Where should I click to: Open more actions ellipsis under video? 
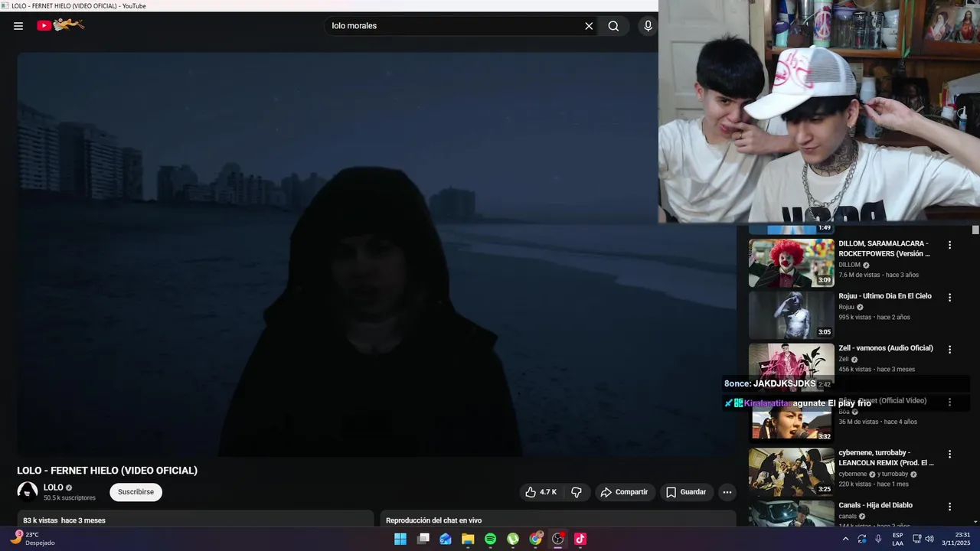[x=727, y=492]
